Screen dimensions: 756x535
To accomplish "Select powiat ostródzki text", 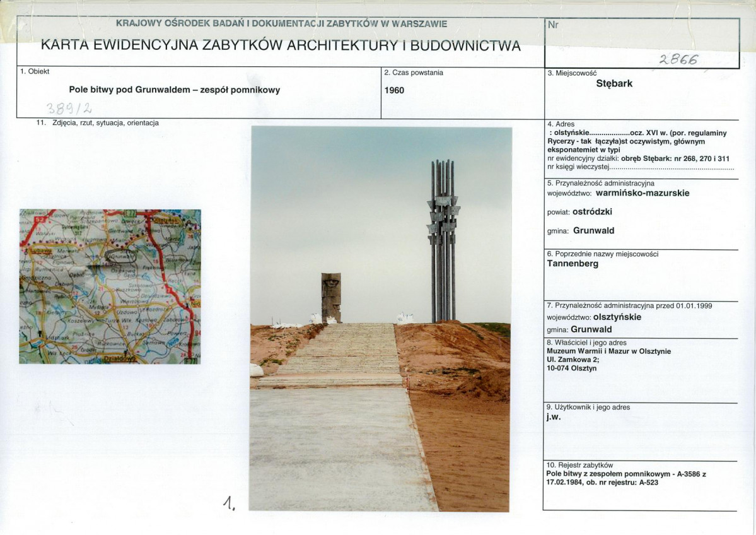I will pos(579,212).
